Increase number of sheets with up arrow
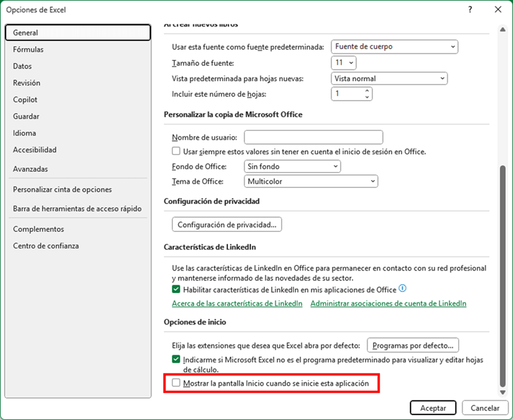This screenshot has width=513, height=420. click(x=367, y=91)
